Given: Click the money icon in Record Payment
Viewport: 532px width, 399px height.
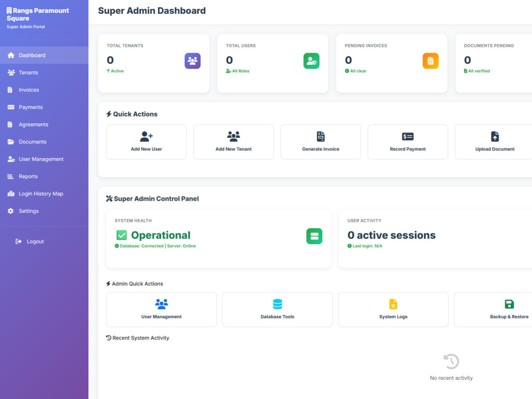Looking at the screenshot, I should tap(408, 136).
